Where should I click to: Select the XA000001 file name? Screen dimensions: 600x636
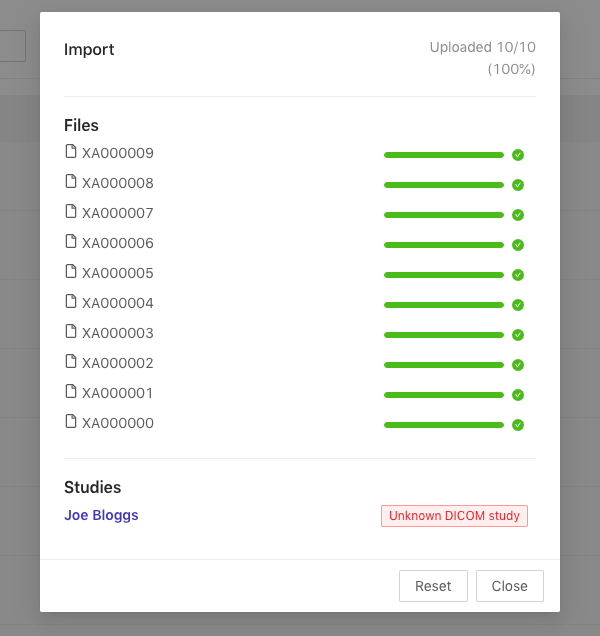(117, 393)
